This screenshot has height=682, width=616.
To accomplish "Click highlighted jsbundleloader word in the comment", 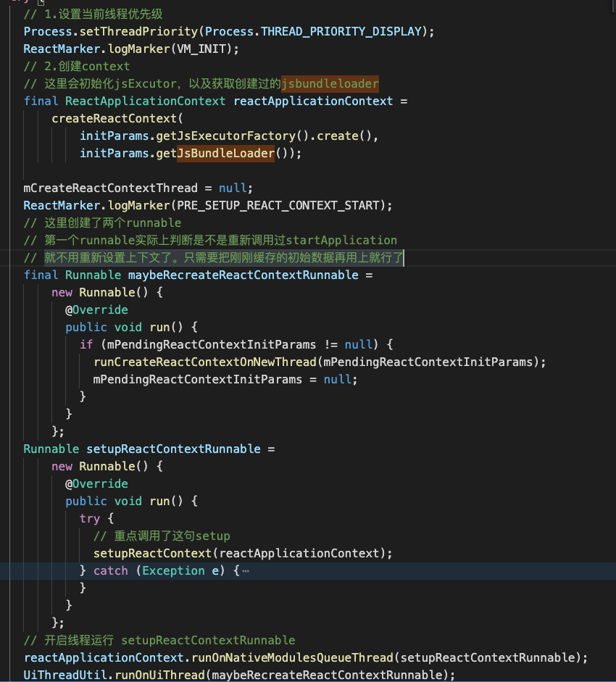I will [330, 83].
